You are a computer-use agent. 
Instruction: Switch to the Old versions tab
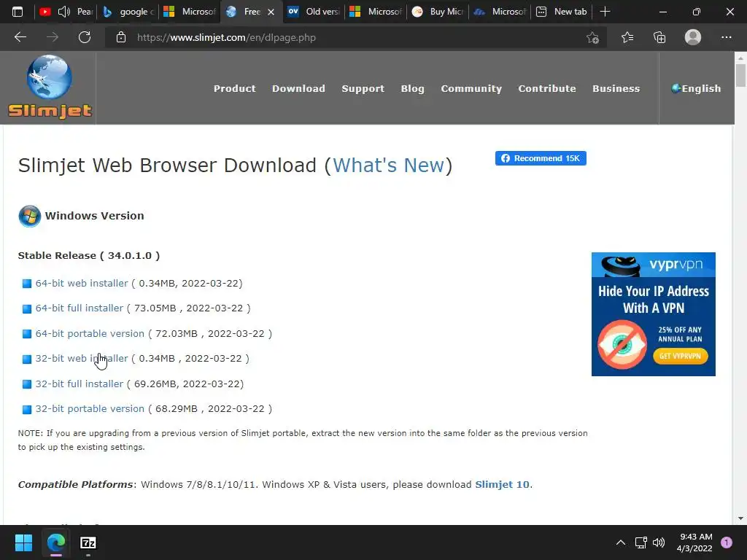[314, 12]
